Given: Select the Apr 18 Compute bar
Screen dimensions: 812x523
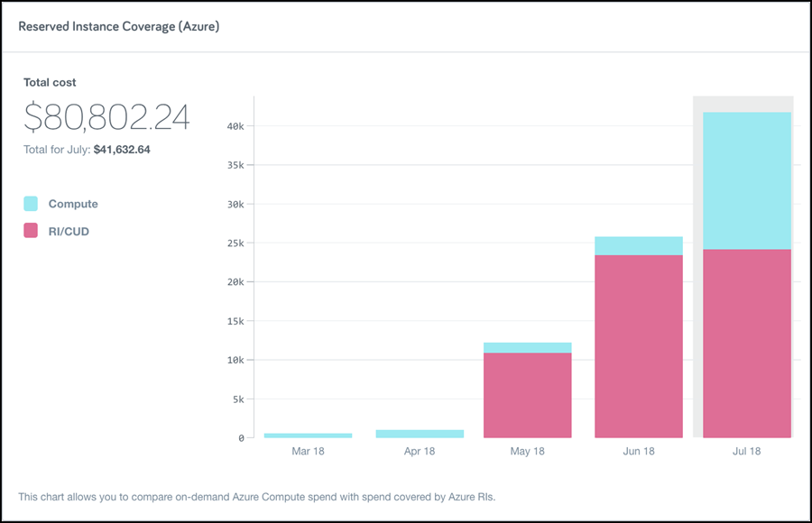Looking at the screenshot, I should pos(420,434).
